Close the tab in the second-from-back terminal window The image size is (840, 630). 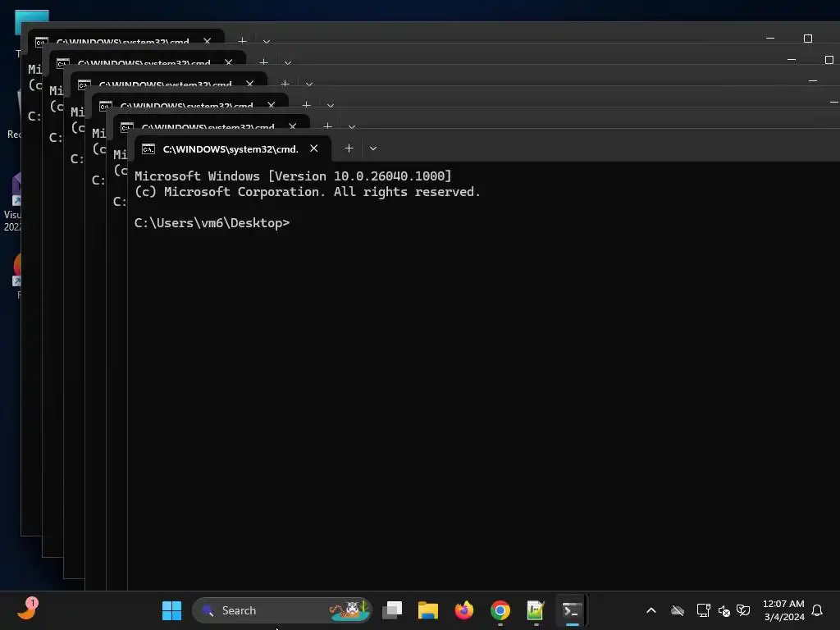coord(228,62)
